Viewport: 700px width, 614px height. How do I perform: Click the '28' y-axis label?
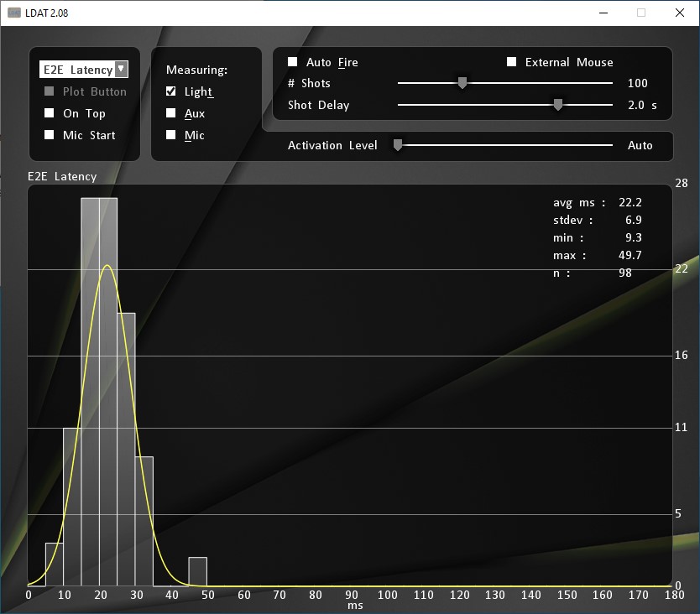click(x=682, y=184)
